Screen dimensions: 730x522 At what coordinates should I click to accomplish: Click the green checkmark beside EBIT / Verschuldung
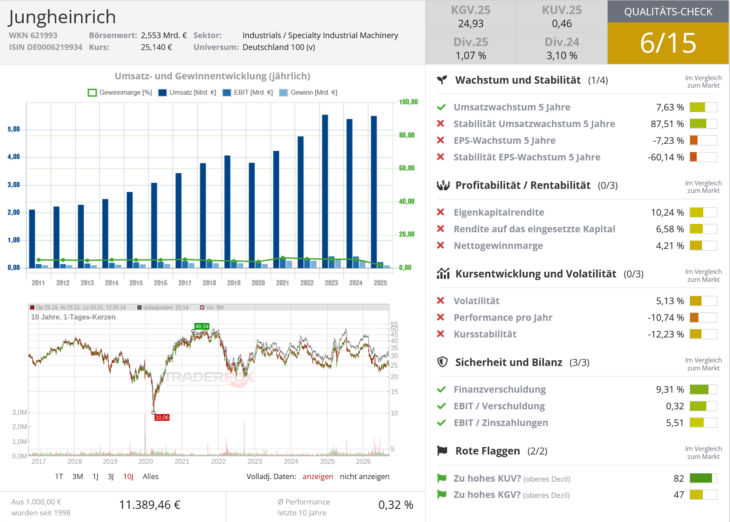click(441, 406)
